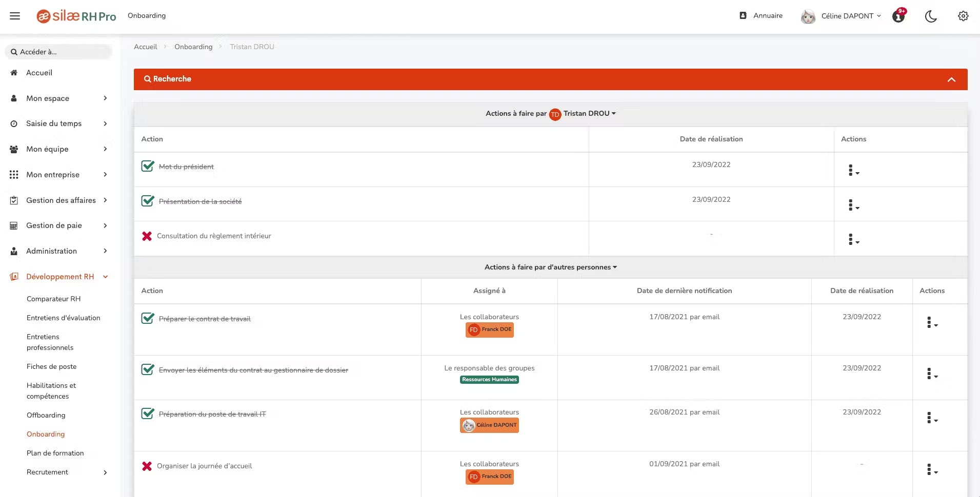Collapse the Recherche panel with its chevron

coord(952,79)
